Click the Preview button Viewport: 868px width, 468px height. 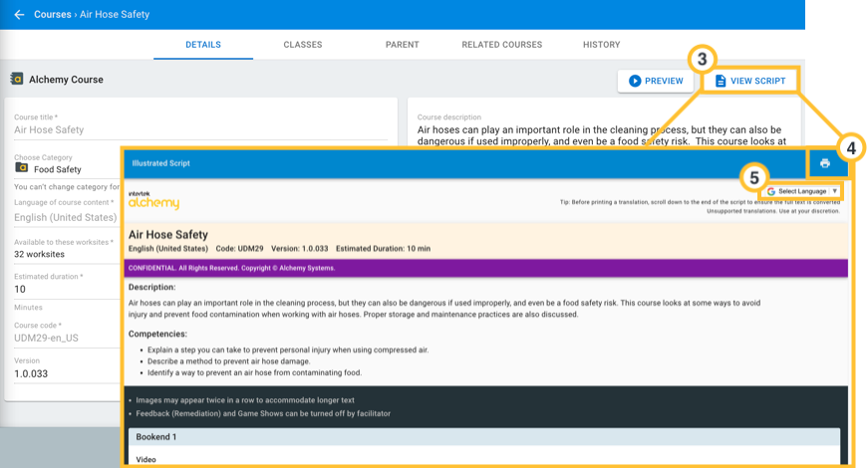656,81
